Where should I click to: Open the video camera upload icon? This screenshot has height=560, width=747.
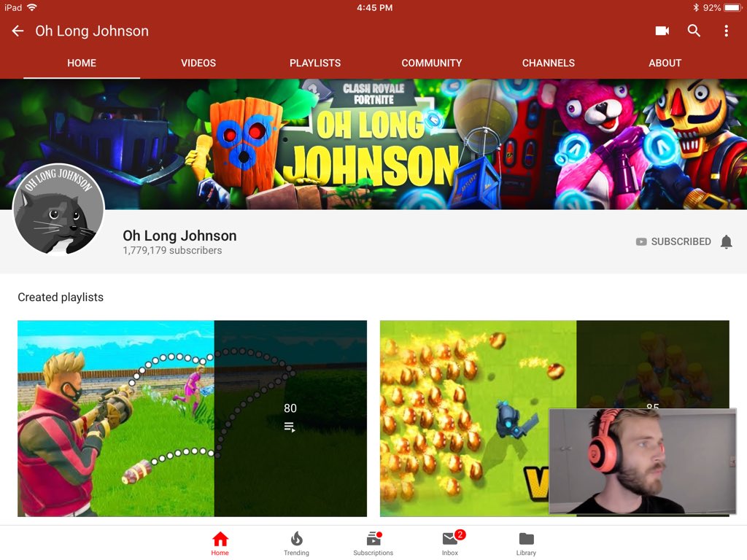pyautogui.click(x=662, y=31)
